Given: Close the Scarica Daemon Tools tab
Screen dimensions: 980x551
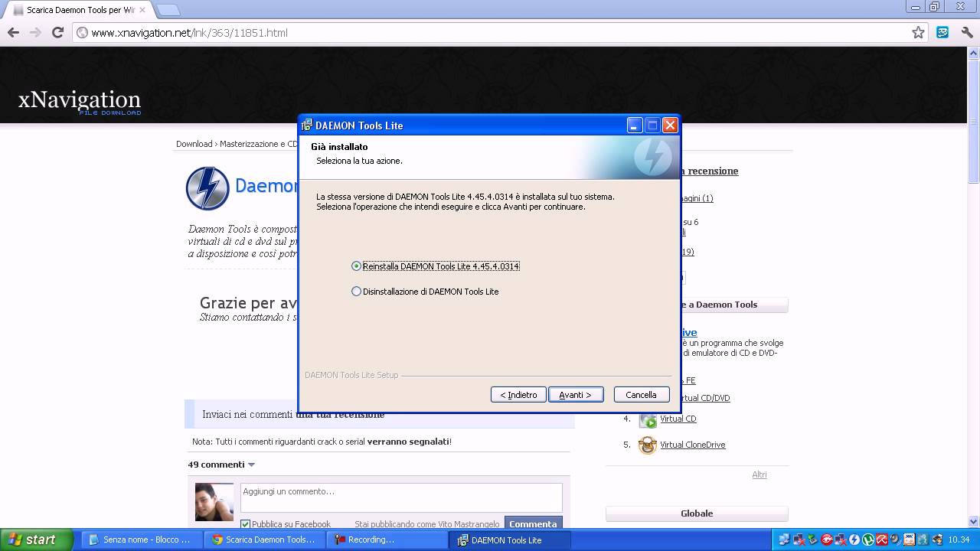Looking at the screenshot, I should [x=142, y=10].
